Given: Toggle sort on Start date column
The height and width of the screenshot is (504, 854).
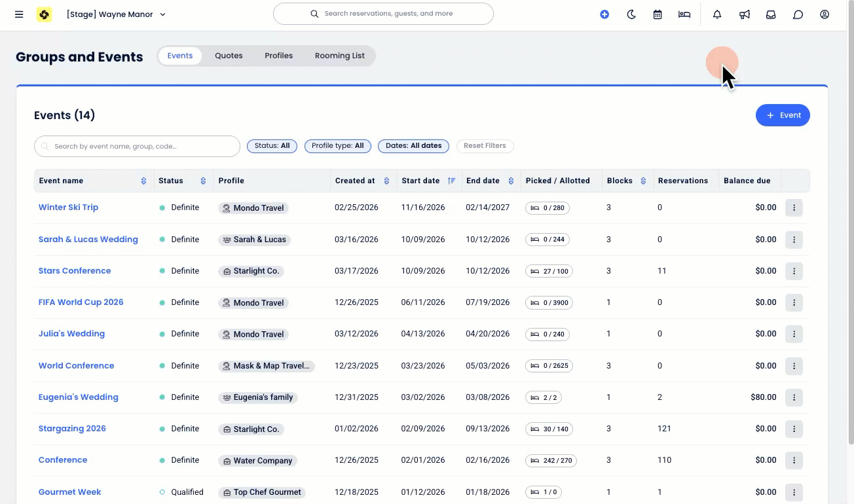Looking at the screenshot, I should click(x=451, y=181).
